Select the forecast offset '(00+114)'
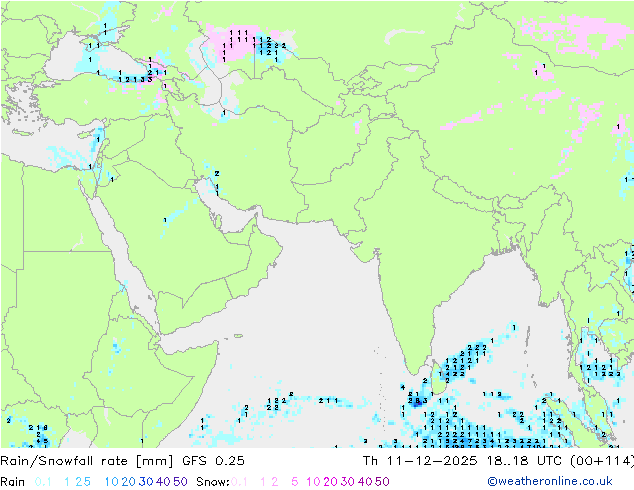Image resolution: width=634 pixels, height=490 pixels. (603, 461)
